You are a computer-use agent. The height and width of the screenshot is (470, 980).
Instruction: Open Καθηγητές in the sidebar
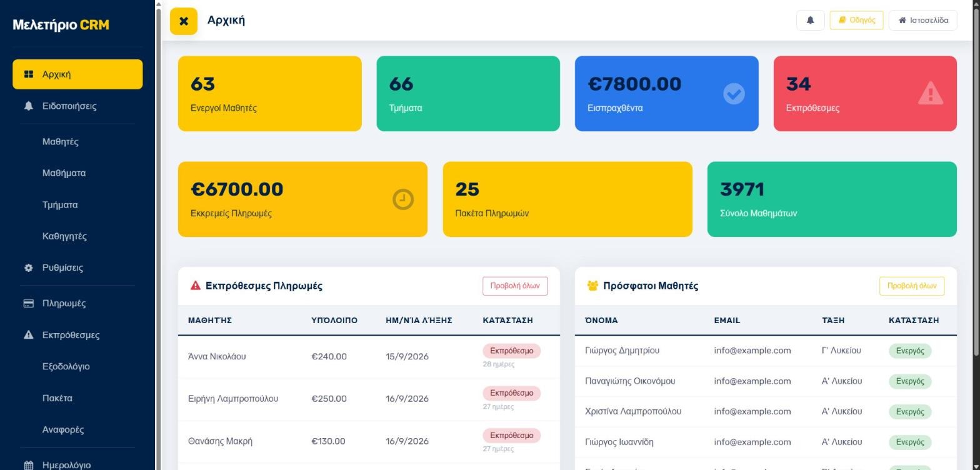77,236
